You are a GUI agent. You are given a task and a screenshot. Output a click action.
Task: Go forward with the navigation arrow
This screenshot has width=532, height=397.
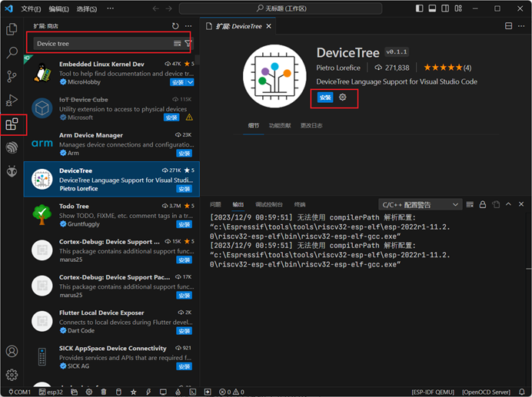[x=168, y=8]
